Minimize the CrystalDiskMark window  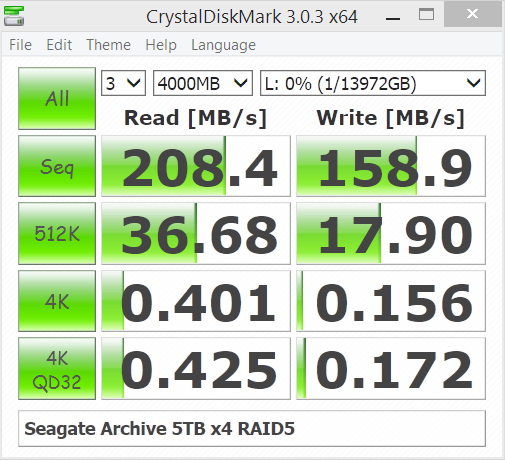393,15
